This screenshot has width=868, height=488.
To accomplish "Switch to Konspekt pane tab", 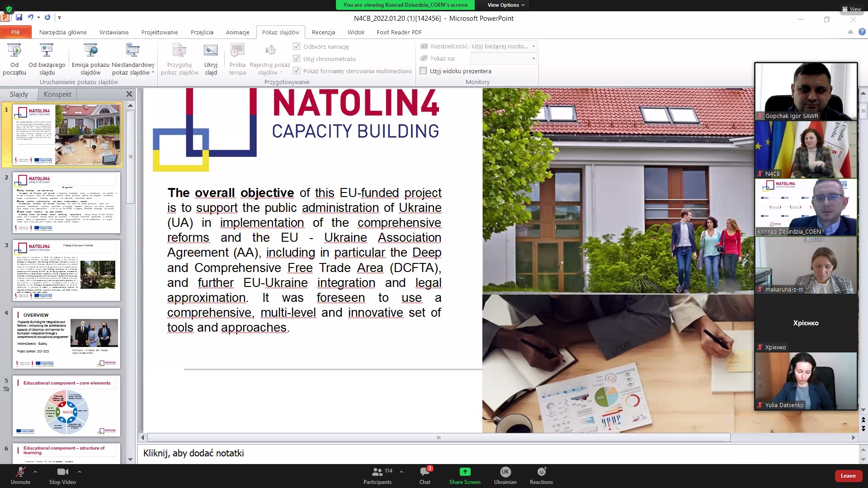I will click(x=57, y=94).
